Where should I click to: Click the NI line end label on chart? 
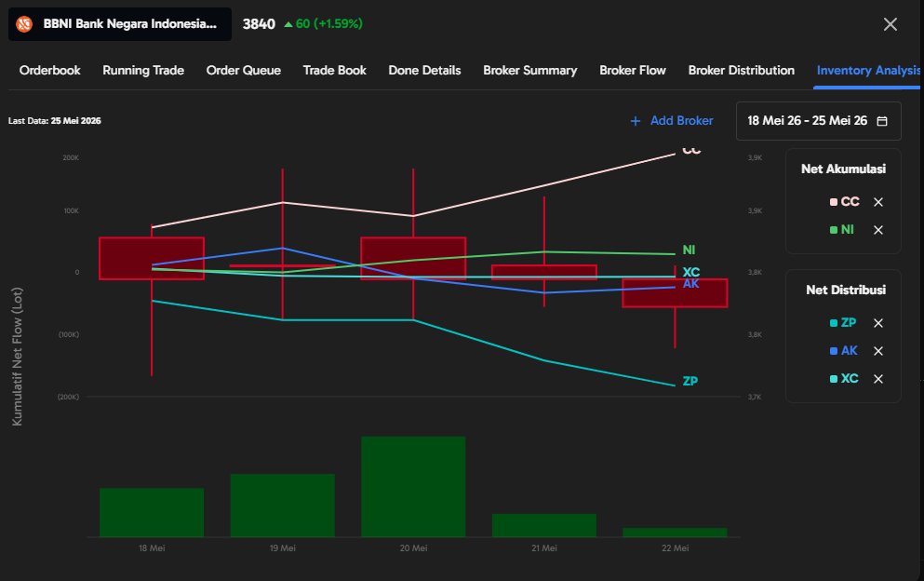pyautogui.click(x=689, y=250)
